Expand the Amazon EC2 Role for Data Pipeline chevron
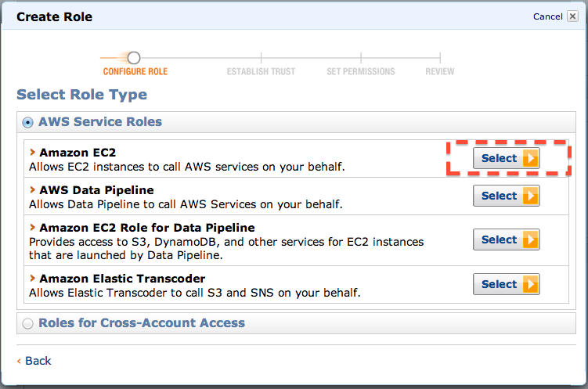The height and width of the screenshot is (389, 588). 33,227
